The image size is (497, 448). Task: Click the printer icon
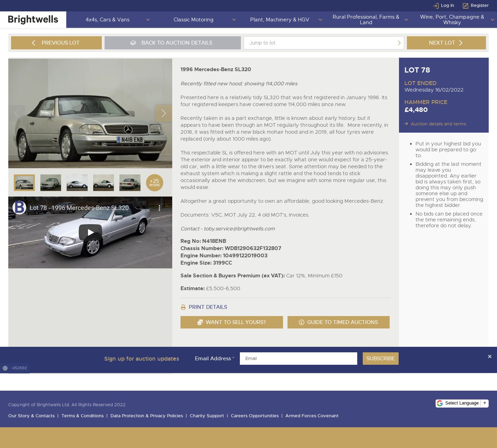click(183, 307)
